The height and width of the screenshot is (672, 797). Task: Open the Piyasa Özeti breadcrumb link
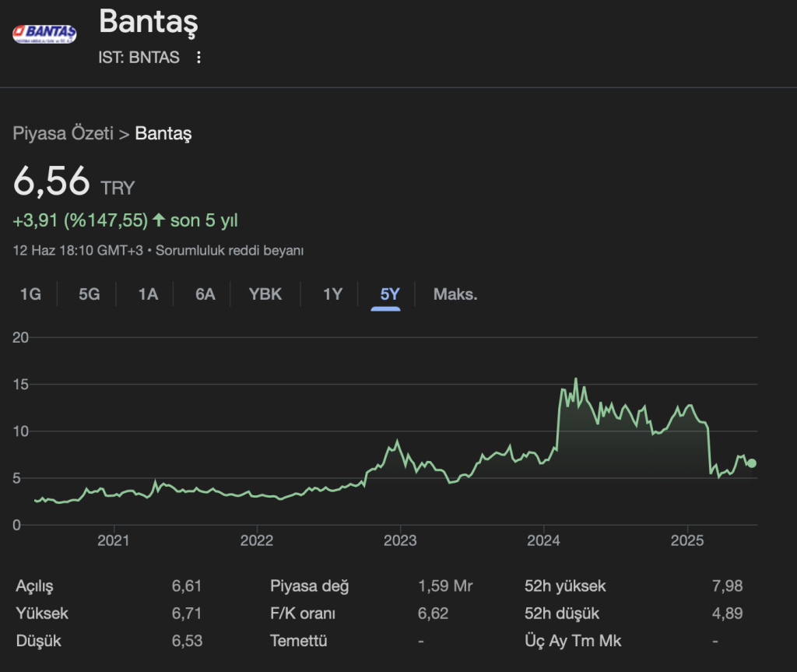(x=63, y=133)
